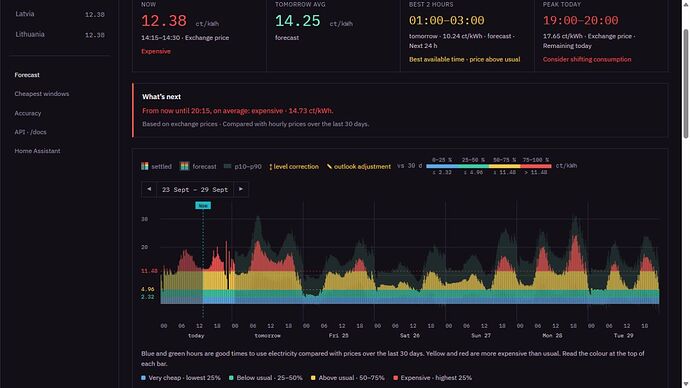Click the 'Sat 26' x-axis label
The height and width of the screenshot is (388, 690).
410,336
